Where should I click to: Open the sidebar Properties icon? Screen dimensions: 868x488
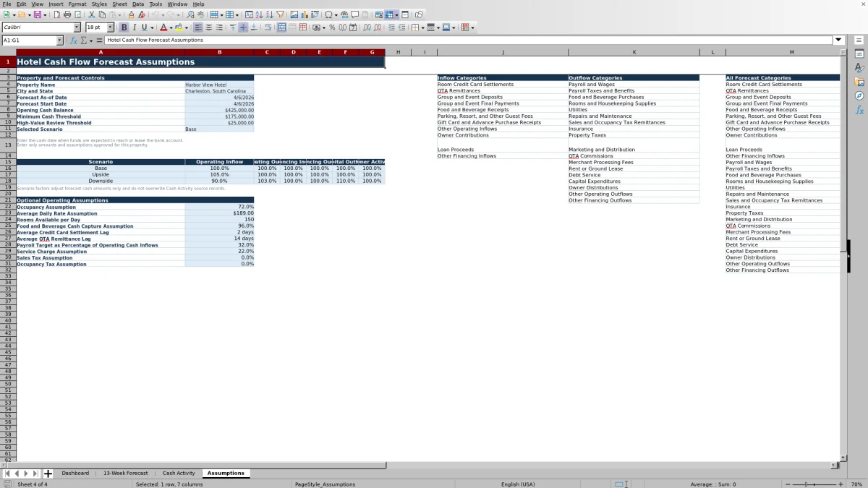[x=859, y=53]
